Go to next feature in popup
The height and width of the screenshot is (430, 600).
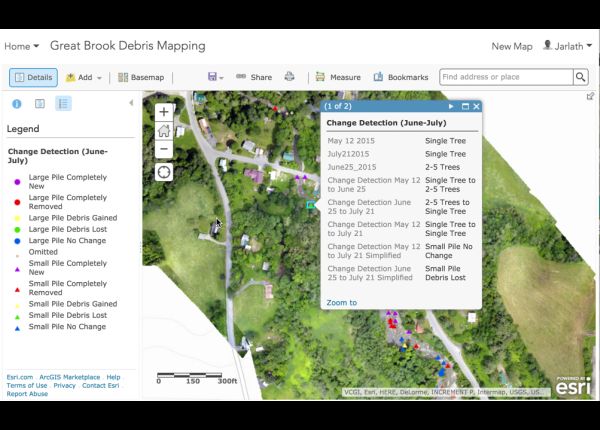(x=451, y=106)
